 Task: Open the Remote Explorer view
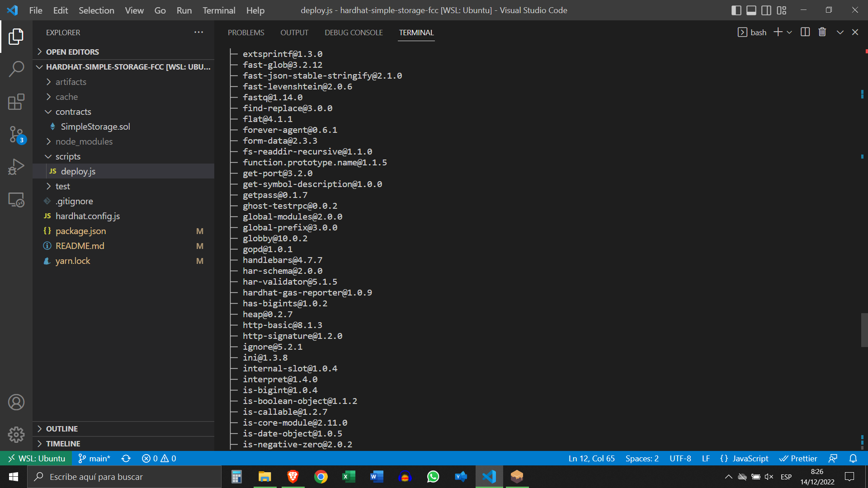click(x=16, y=199)
